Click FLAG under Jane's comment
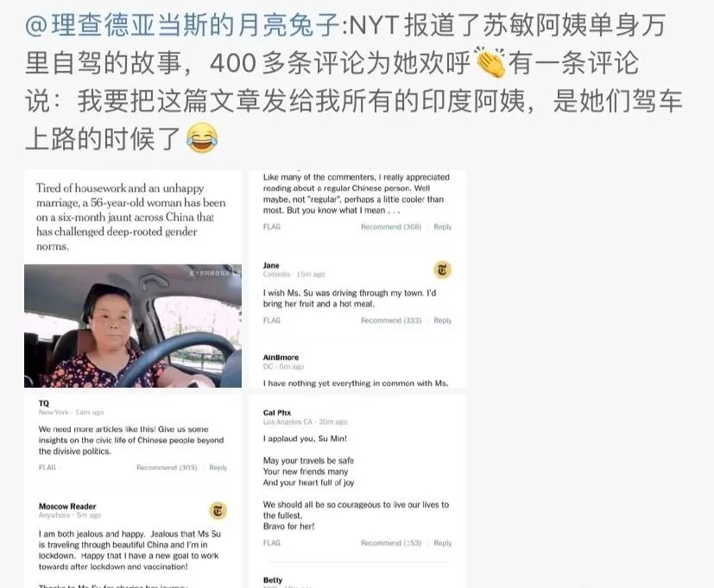Screen dimensions: 714x588 tap(272, 320)
